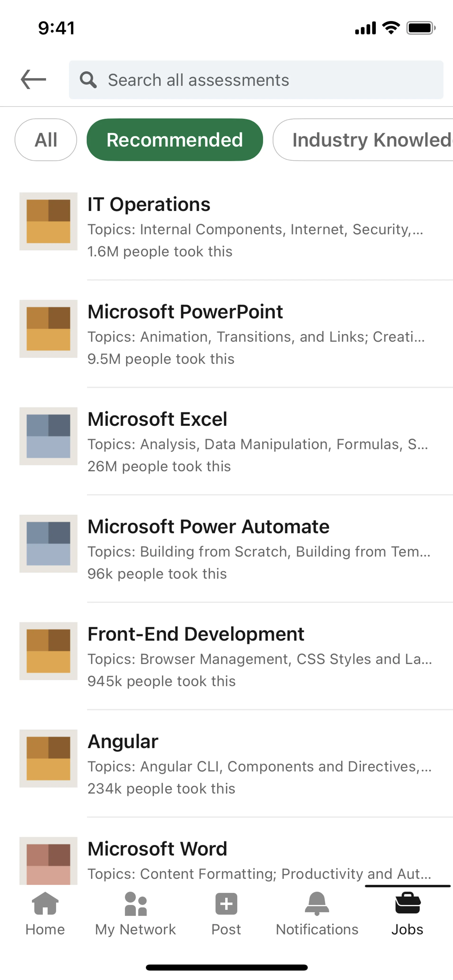This screenshot has height=980, width=453.
Task: Tap the search magnifier icon
Action: pos(88,80)
